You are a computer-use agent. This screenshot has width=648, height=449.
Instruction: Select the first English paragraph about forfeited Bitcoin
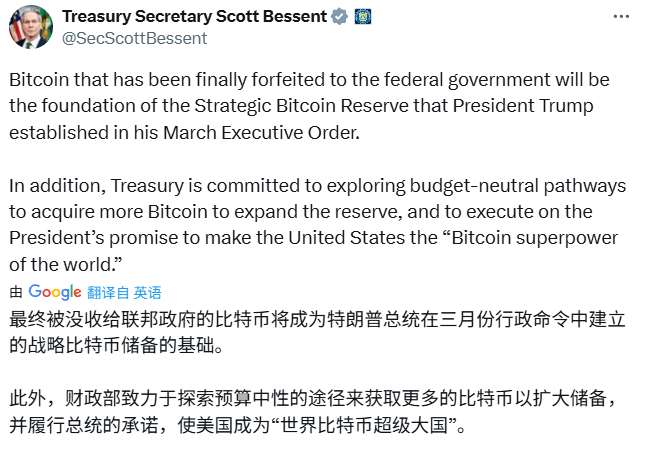coord(309,106)
